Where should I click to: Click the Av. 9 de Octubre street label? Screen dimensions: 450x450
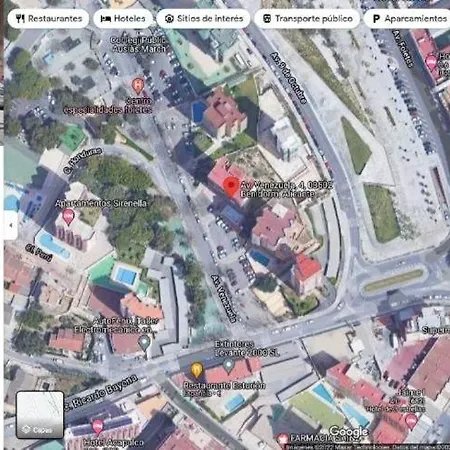click(288, 77)
